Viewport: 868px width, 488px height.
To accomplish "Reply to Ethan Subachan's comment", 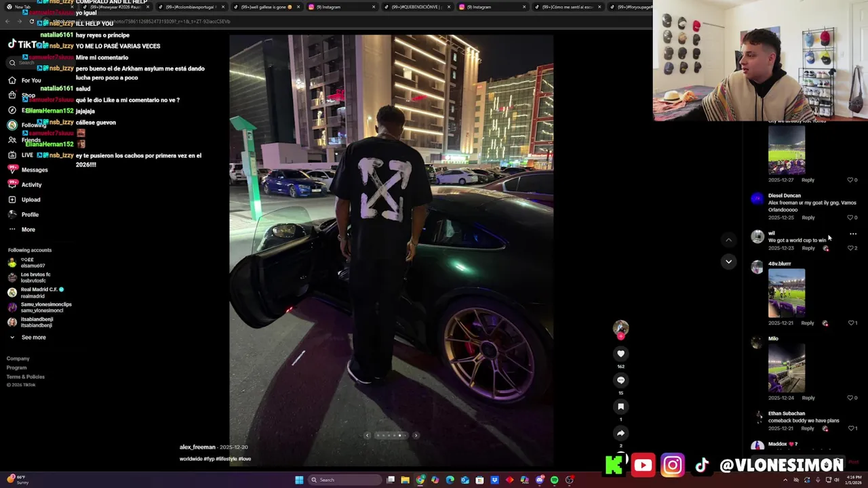I will coord(808,428).
